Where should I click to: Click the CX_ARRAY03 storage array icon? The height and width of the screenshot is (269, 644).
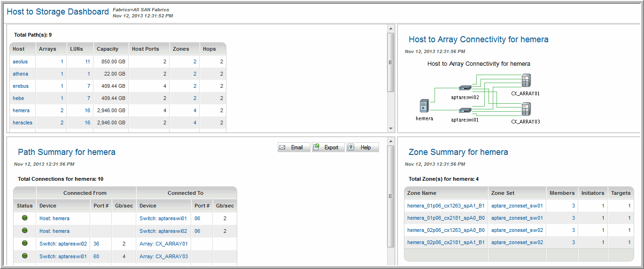pos(526,109)
